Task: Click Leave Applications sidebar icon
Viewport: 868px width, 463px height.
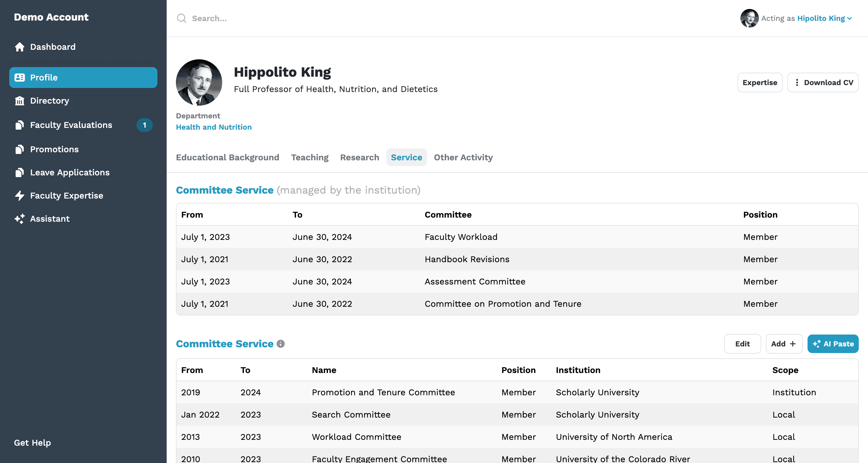Action: point(20,172)
